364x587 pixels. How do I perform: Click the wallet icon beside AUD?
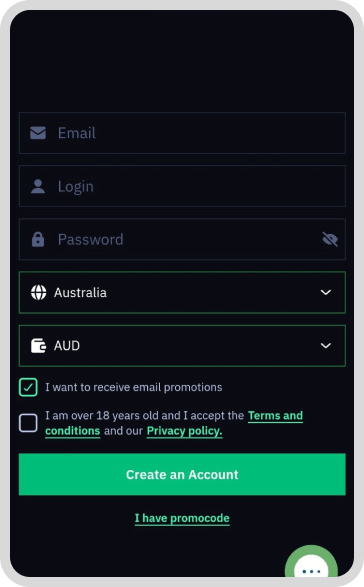pos(38,346)
